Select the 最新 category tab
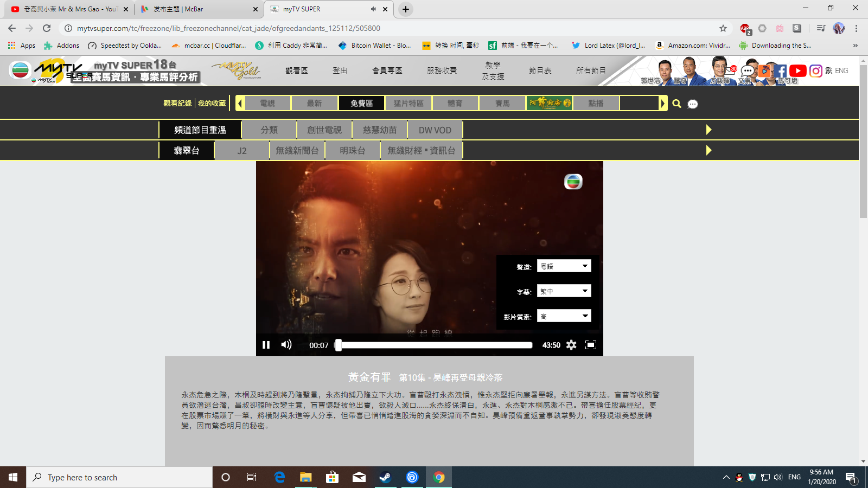 tap(314, 103)
